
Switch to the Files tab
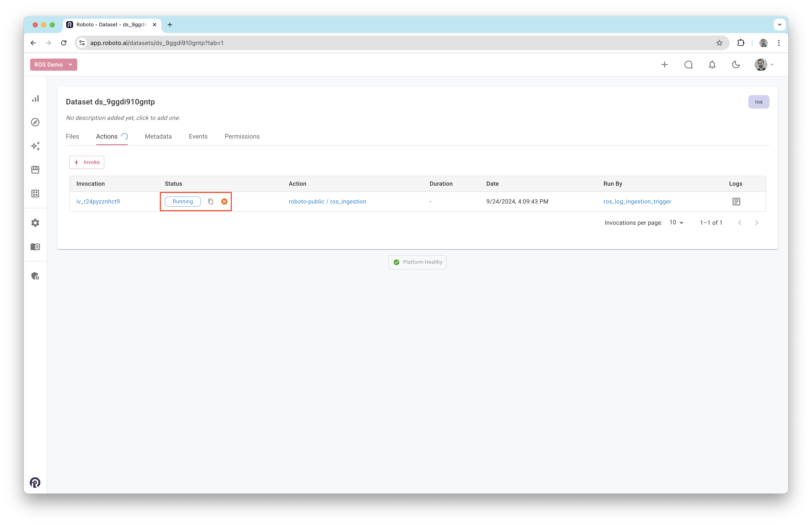pyautogui.click(x=72, y=136)
